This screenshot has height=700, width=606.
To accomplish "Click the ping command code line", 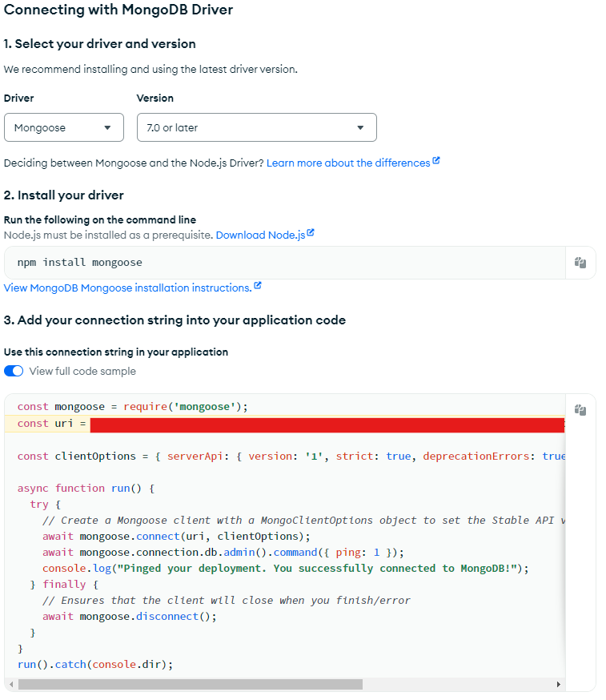I will click(223, 553).
